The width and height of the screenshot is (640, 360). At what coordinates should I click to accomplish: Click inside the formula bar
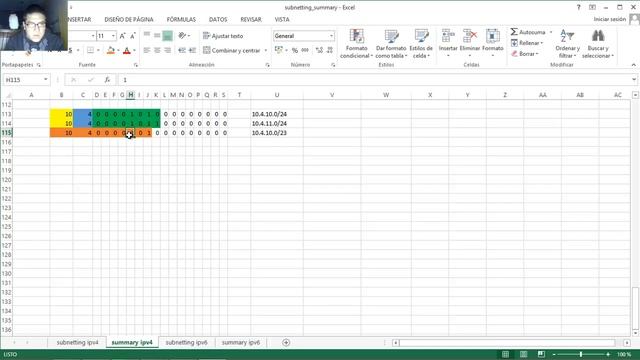point(375,80)
